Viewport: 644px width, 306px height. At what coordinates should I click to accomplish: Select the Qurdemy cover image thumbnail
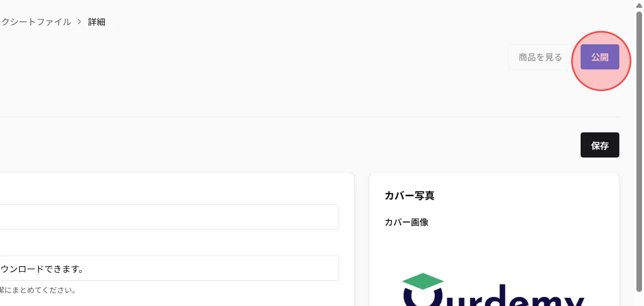tap(494, 289)
